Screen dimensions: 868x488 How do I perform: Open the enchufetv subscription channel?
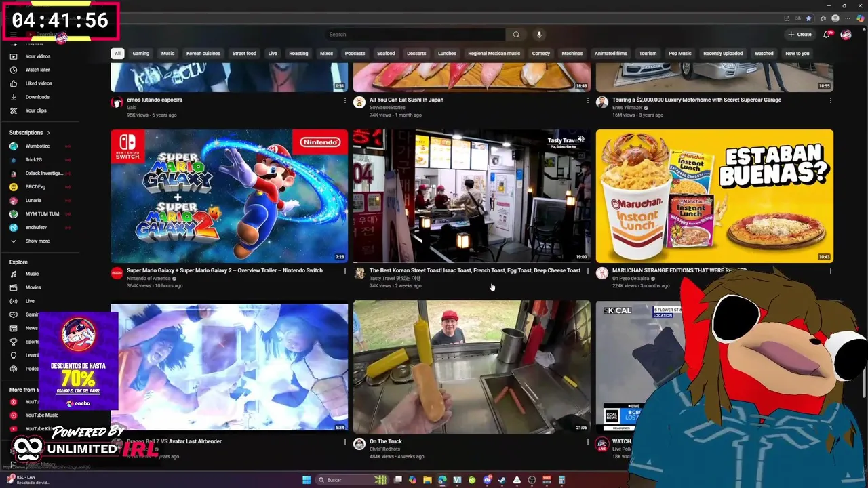pyautogui.click(x=36, y=228)
